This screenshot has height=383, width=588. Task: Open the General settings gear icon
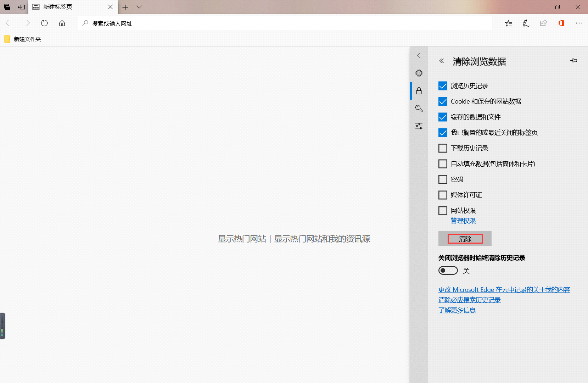coord(419,73)
